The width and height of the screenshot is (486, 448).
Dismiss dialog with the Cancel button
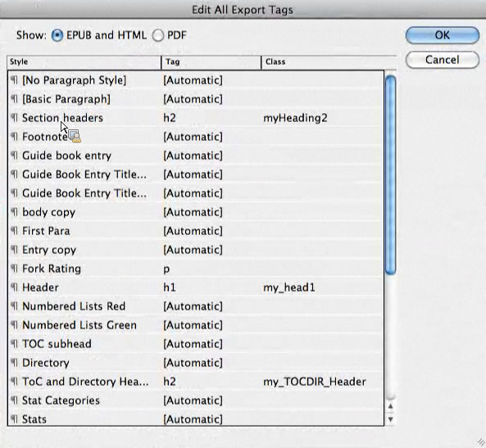pos(443,60)
